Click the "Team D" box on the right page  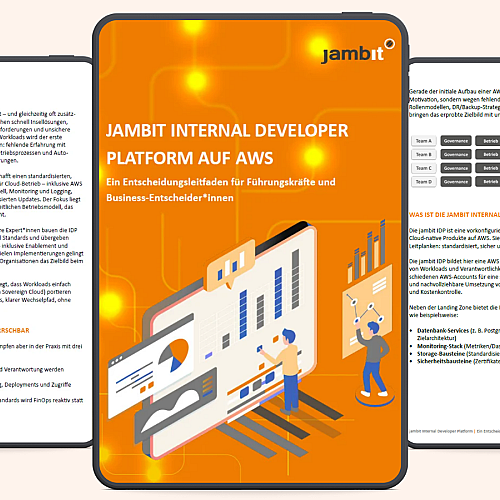(424, 182)
